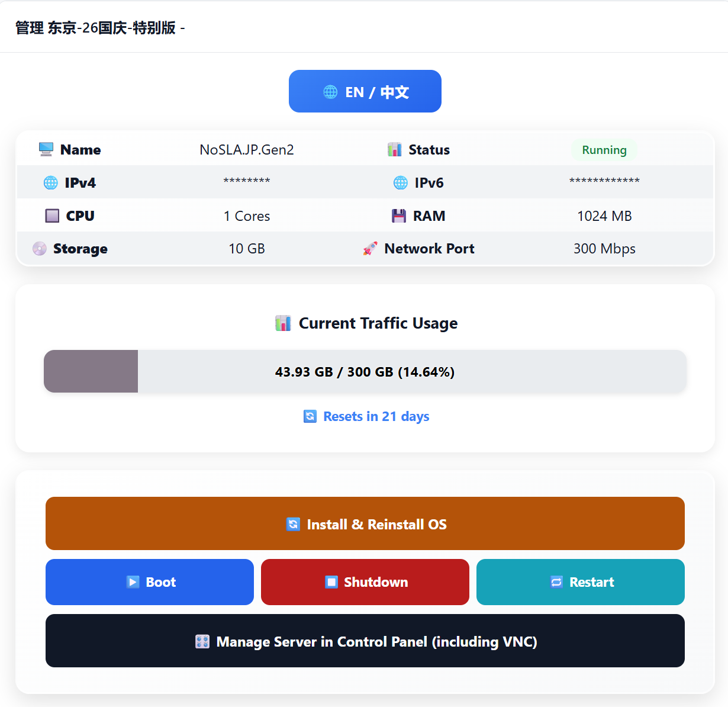Manage Server in Control Panel including VNC
Screen dimensions: 728x707
click(365, 641)
